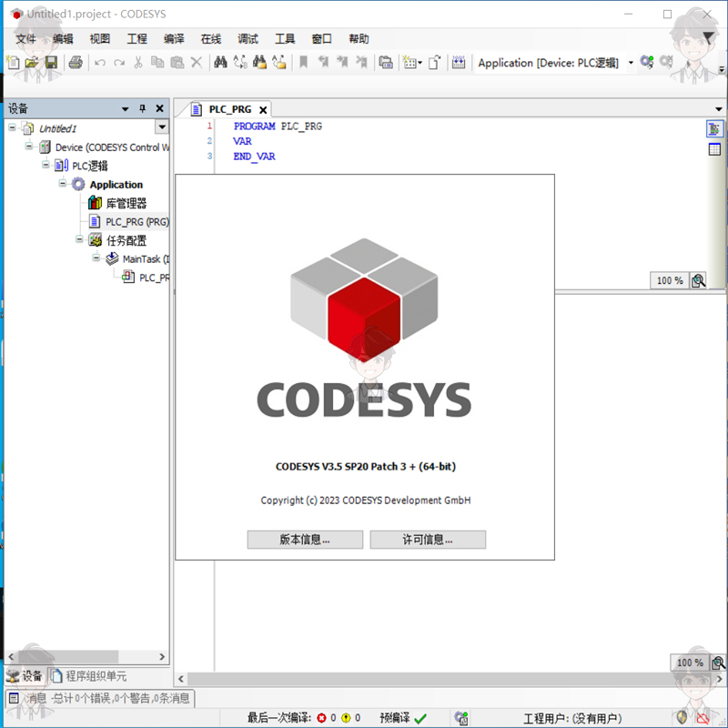728x728 pixels.
Task: Open the Application [Device: PLC逻辑] dropdown
Action: click(x=631, y=62)
